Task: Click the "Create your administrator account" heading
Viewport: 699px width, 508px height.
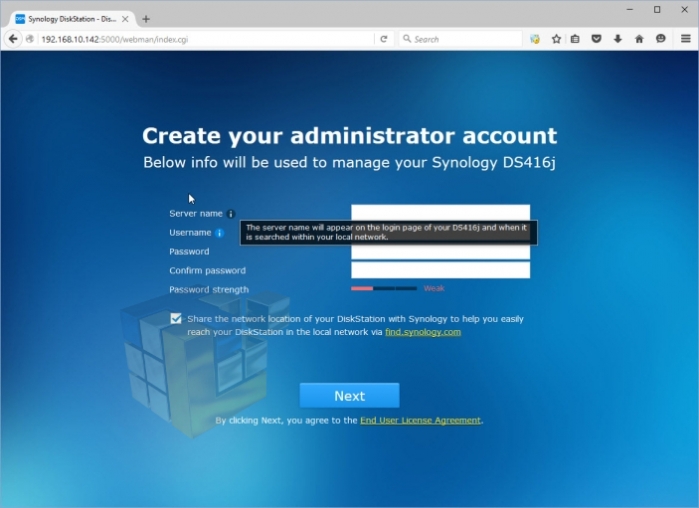Action: [x=350, y=135]
